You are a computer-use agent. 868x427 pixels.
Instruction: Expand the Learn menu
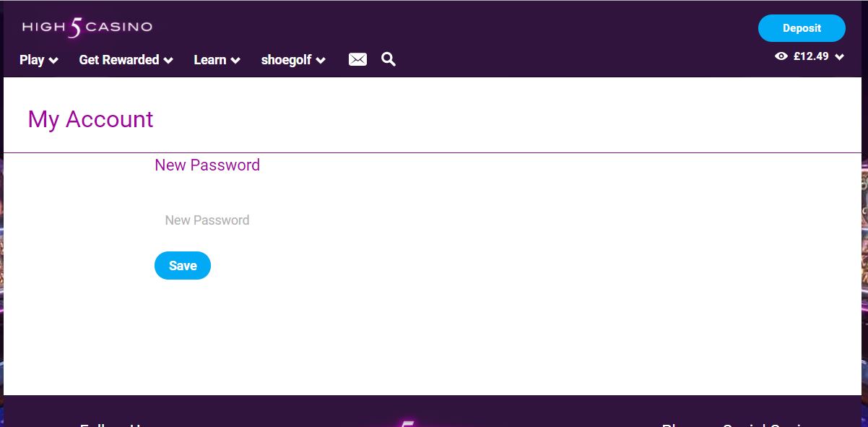[217, 60]
